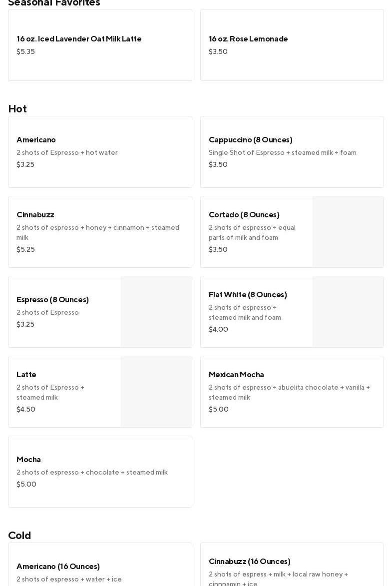Click the Cortado (8 Ounces) title
Screen dimensions: 392x586
click(244, 215)
